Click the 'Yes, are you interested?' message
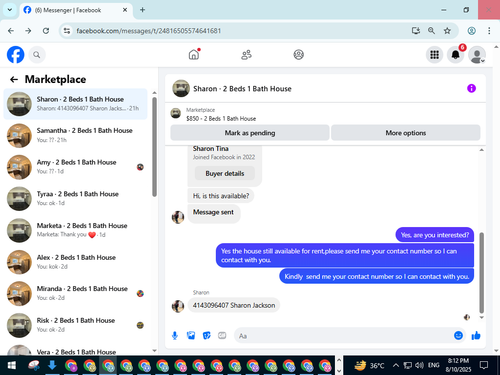The width and height of the screenshot is (500, 375). (x=435, y=235)
